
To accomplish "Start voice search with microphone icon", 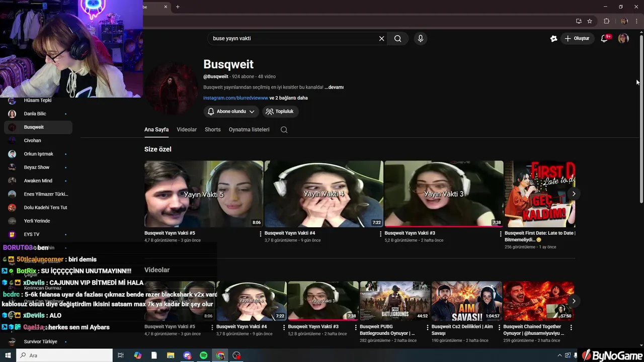I will 421,39.
